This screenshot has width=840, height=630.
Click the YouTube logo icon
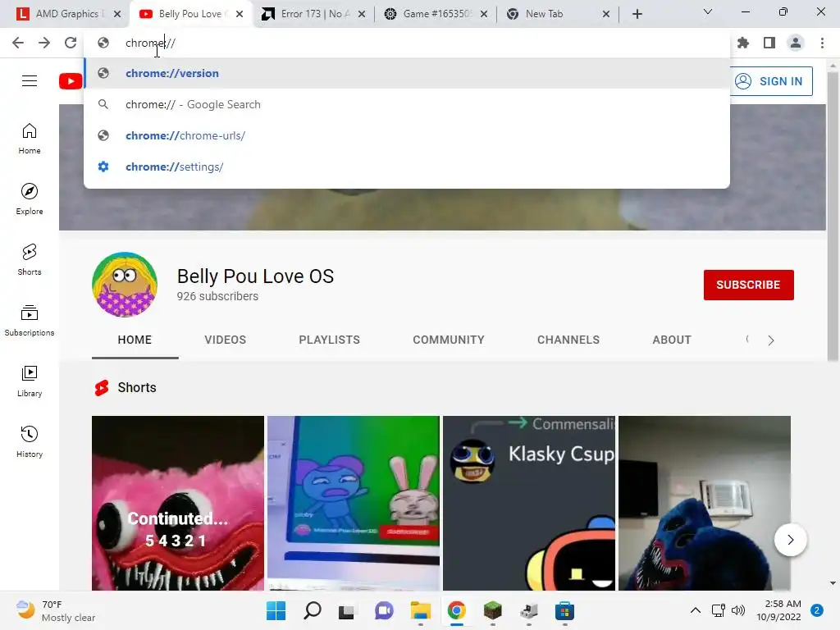[x=71, y=81]
